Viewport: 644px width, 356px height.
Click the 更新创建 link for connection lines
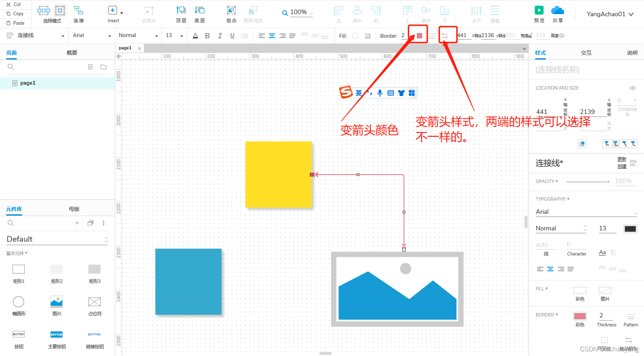tap(622, 163)
